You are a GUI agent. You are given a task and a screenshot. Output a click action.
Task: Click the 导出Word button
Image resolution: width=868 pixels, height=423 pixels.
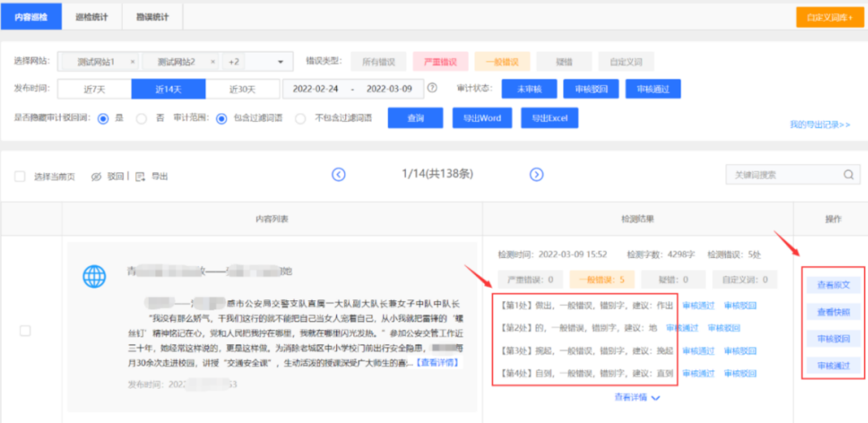coord(481,118)
